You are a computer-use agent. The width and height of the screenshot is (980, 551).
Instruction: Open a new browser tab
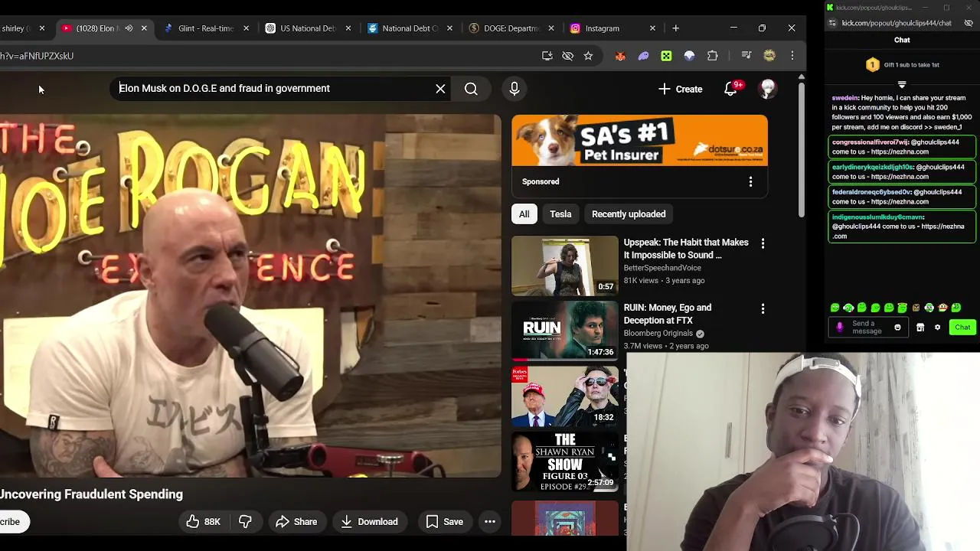point(675,28)
